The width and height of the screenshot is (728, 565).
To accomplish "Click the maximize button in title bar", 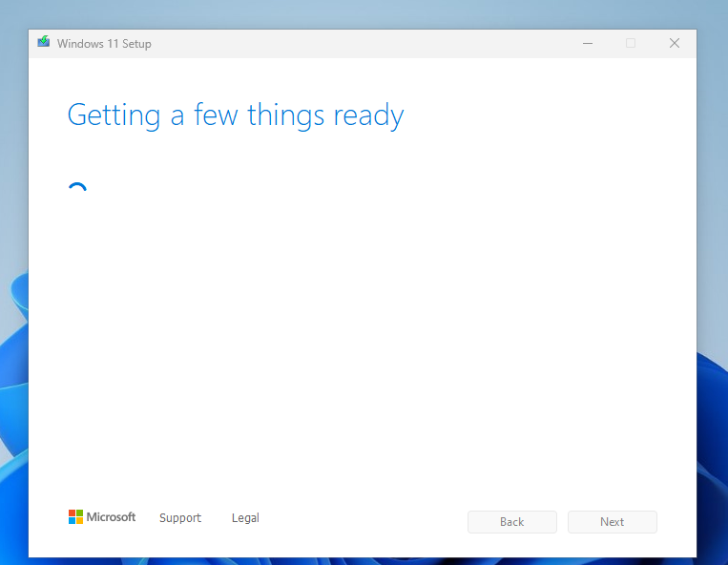I will coord(631,43).
